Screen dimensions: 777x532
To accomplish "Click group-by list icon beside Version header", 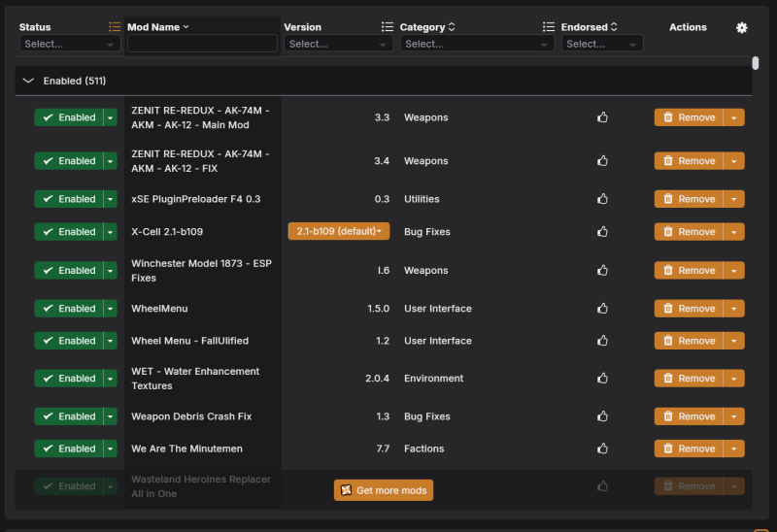I will [387, 27].
